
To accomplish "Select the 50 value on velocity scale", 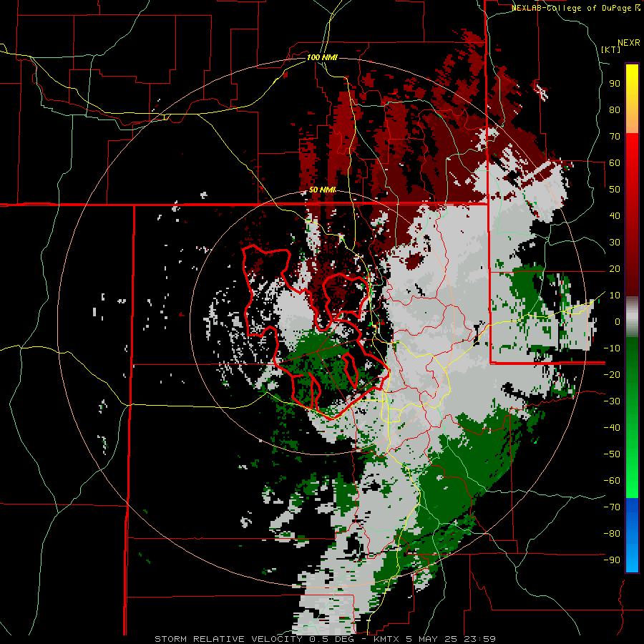I will coord(615,190).
